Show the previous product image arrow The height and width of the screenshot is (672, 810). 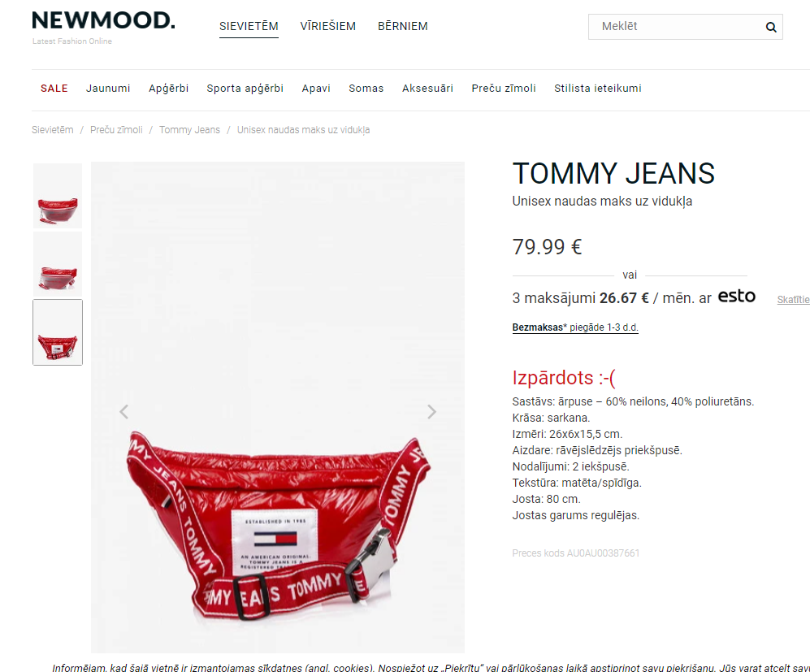[124, 412]
